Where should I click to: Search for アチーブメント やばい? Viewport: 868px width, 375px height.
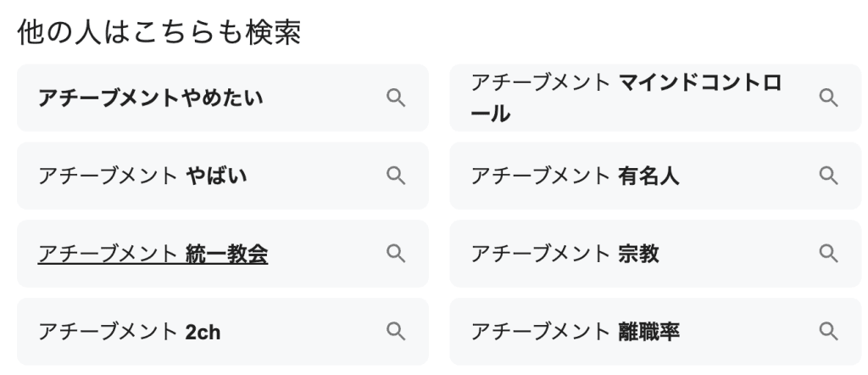coord(136,176)
